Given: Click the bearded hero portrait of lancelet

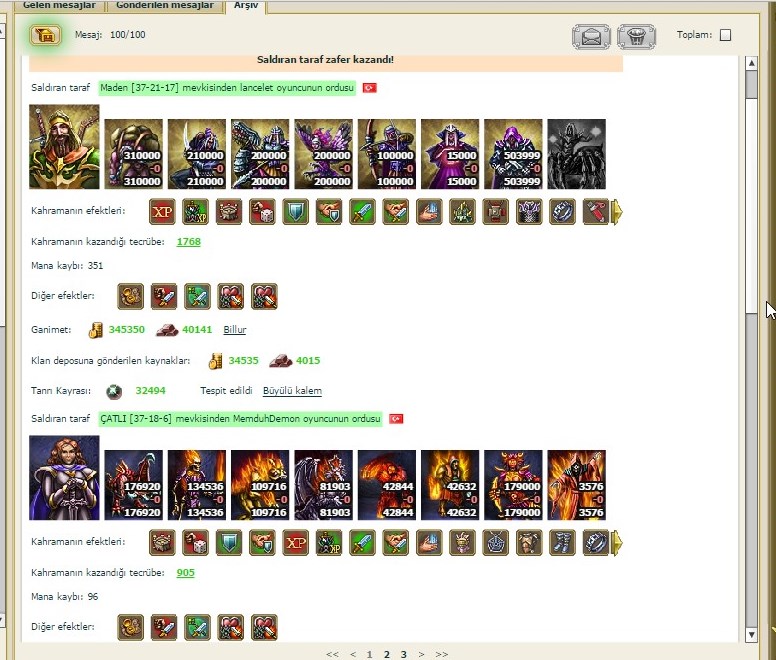Looking at the screenshot, I should (64, 147).
